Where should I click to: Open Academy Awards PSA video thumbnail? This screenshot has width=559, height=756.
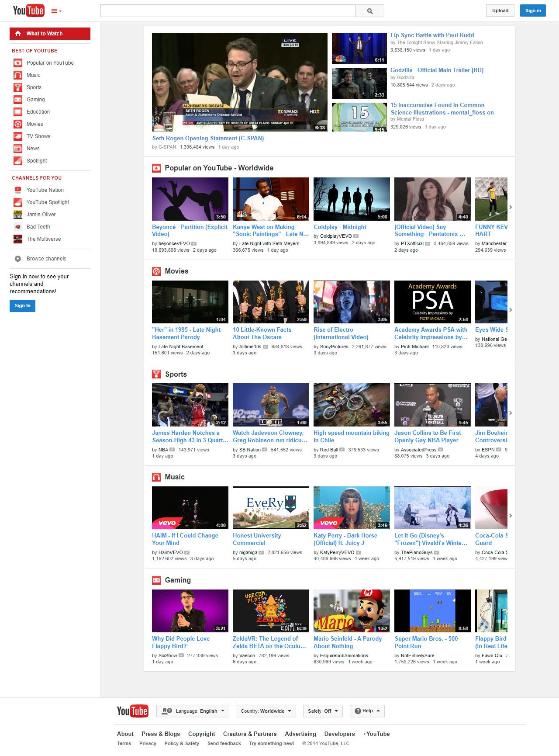pos(432,302)
